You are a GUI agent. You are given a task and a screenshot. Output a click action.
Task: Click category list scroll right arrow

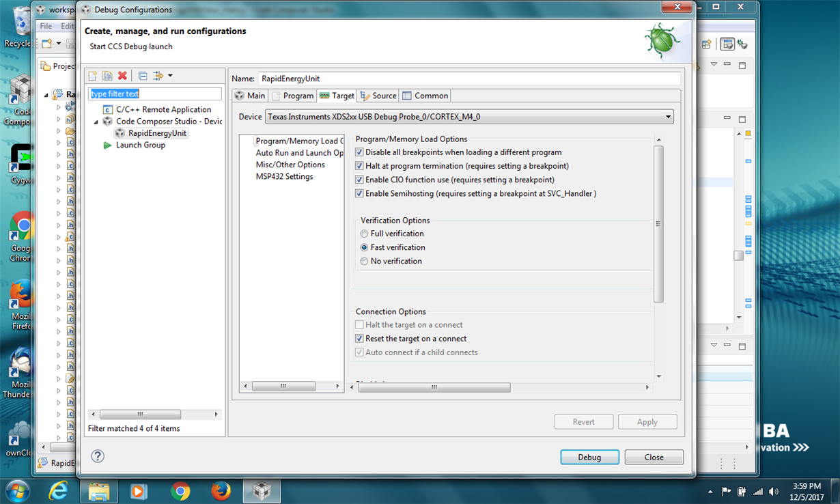(x=337, y=387)
